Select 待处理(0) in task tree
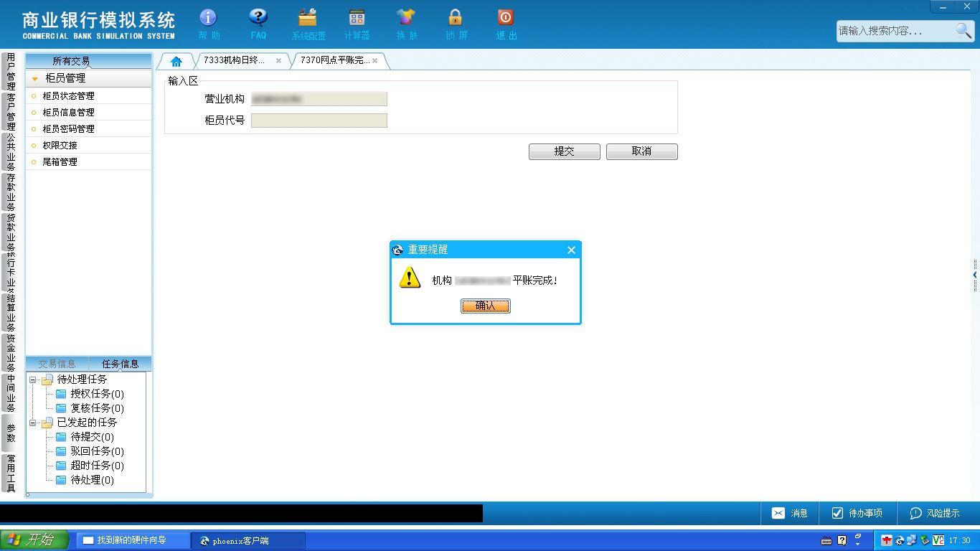This screenshot has height=551, width=980. (x=85, y=480)
